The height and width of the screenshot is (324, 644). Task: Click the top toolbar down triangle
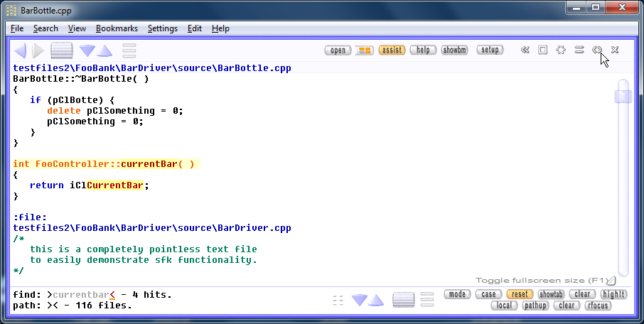(87, 50)
